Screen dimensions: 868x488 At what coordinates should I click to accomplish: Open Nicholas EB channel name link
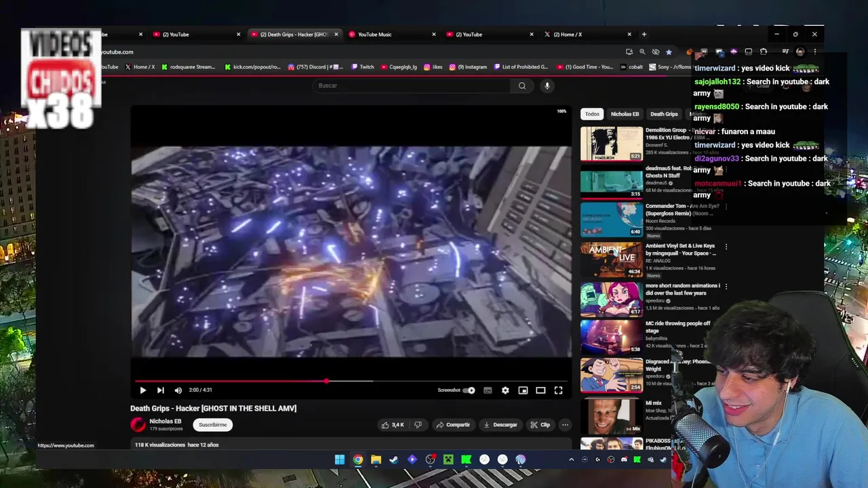(x=165, y=422)
